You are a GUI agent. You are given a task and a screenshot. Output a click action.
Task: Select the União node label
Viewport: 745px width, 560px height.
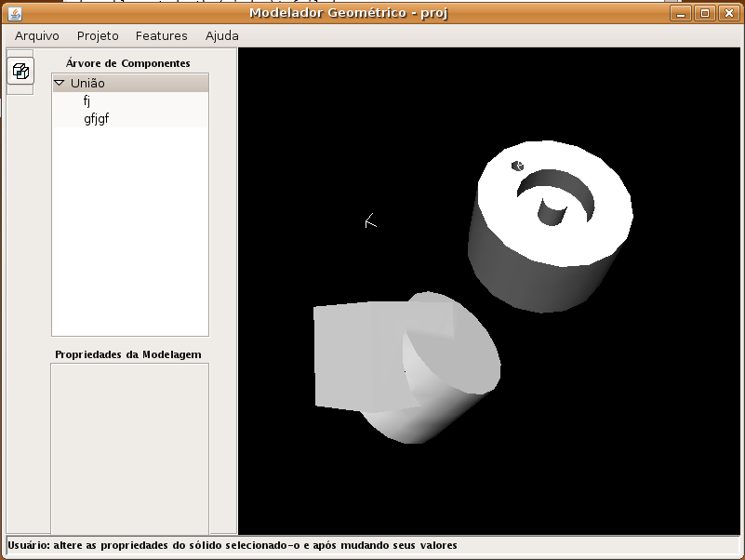pos(87,84)
